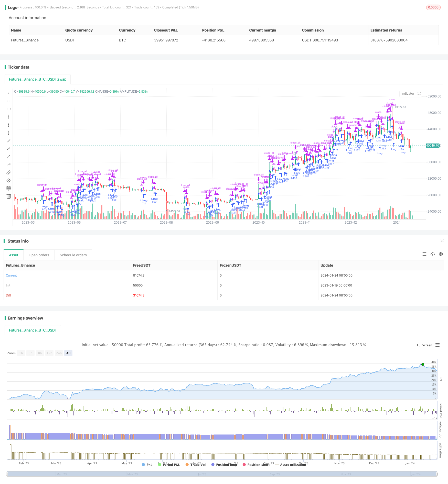Click the Status info expand arrows icon
This screenshot has height=484, width=448.
(x=442, y=241)
